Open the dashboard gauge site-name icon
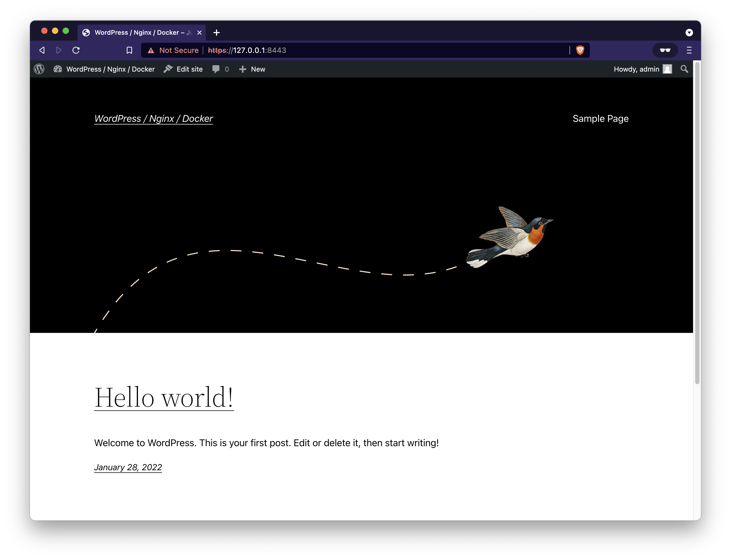The height and width of the screenshot is (560, 731). coord(58,69)
